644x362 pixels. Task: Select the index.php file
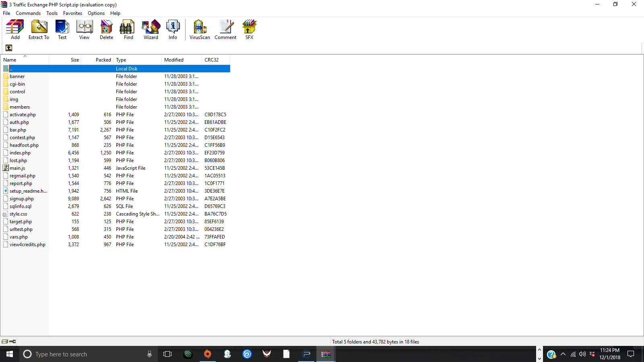pos(20,153)
